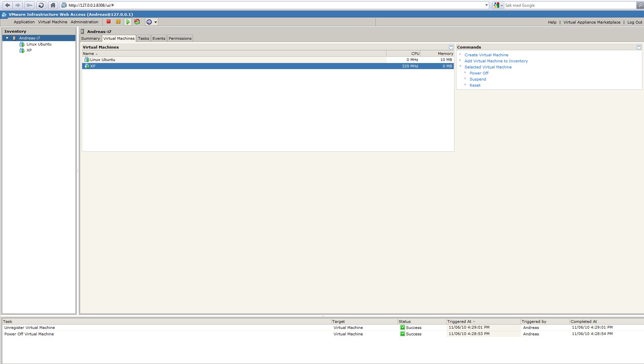Go to the browser home page icon
Image resolution: width=644 pixels, height=364 pixels.
tap(53, 5)
